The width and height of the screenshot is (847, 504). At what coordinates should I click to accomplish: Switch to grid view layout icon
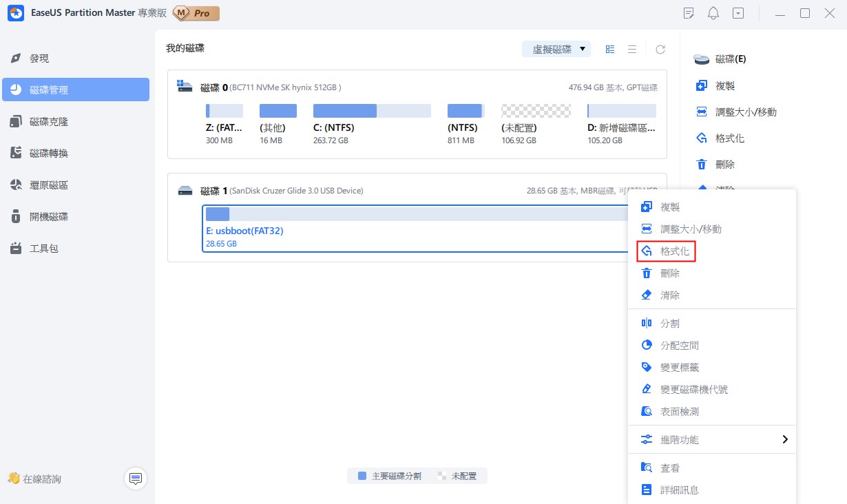[610, 49]
